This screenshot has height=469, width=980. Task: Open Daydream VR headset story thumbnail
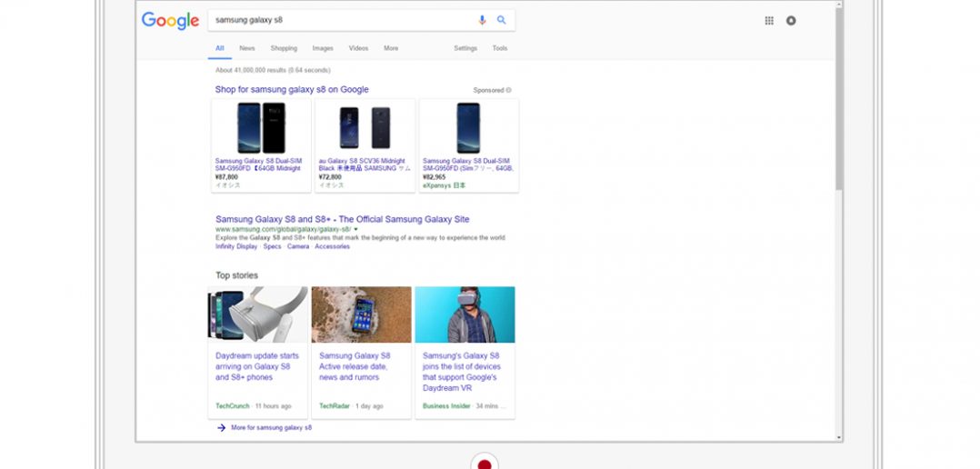point(465,314)
